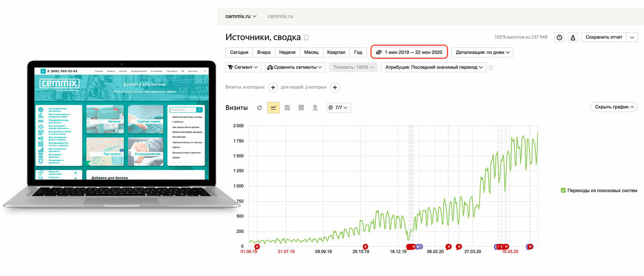Click the calendar icon in the date range
This screenshot has height=276, width=644.
[x=379, y=52]
